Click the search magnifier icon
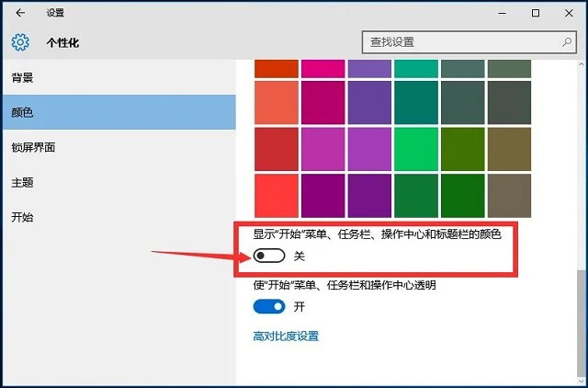The image size is (588, 388). tap(567, 41)
